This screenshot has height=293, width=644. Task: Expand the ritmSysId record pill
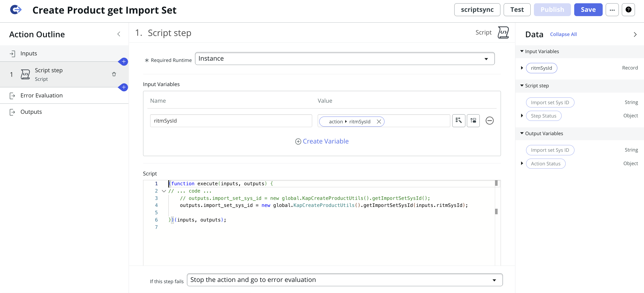pyautogui.click(x=522, y=68)
